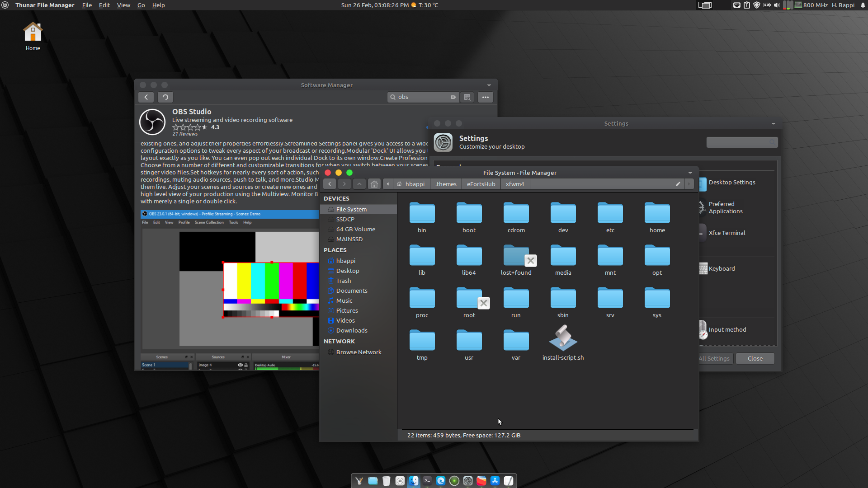Open the workspace switcher in the top panel
The height and width of the screenshot is (488, 868).
[705, 5]
